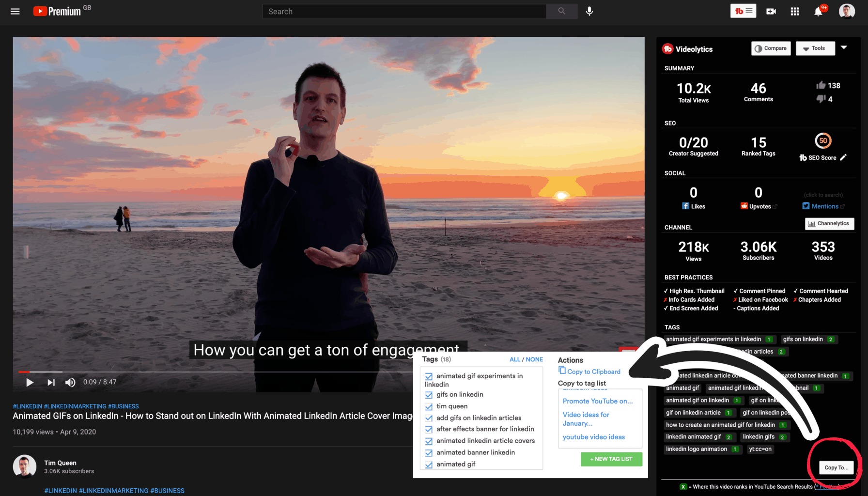Edit the SEO Score pencil icon
Viewport: 868px width, 496px height.
click(843, 157)
